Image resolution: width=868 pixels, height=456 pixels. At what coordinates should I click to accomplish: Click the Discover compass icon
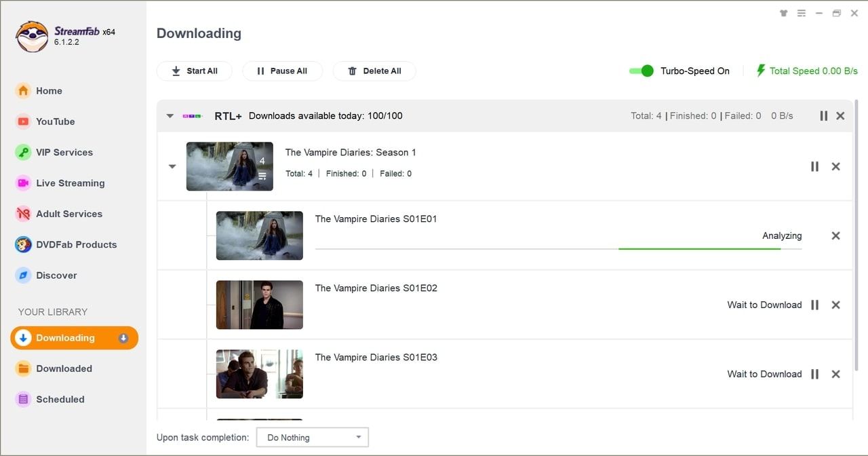[x=23, y=275]
